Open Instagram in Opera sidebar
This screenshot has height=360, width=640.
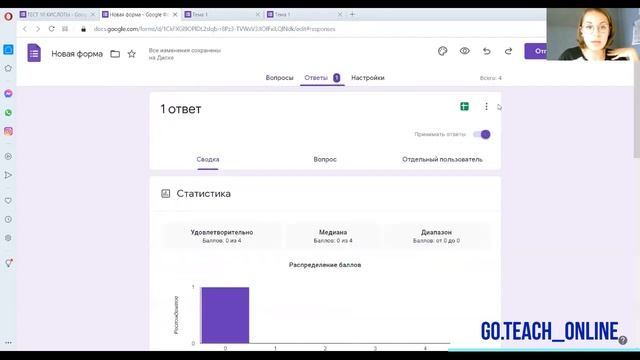coord(8,131)
